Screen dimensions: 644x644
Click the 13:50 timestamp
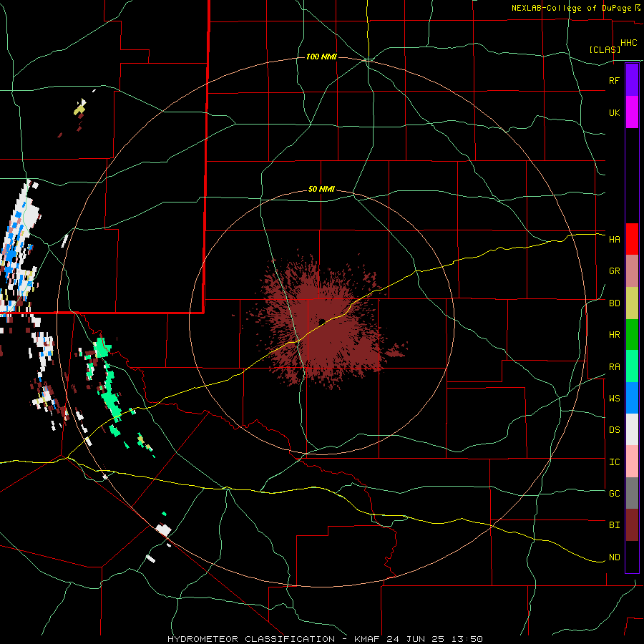point(469,639)
